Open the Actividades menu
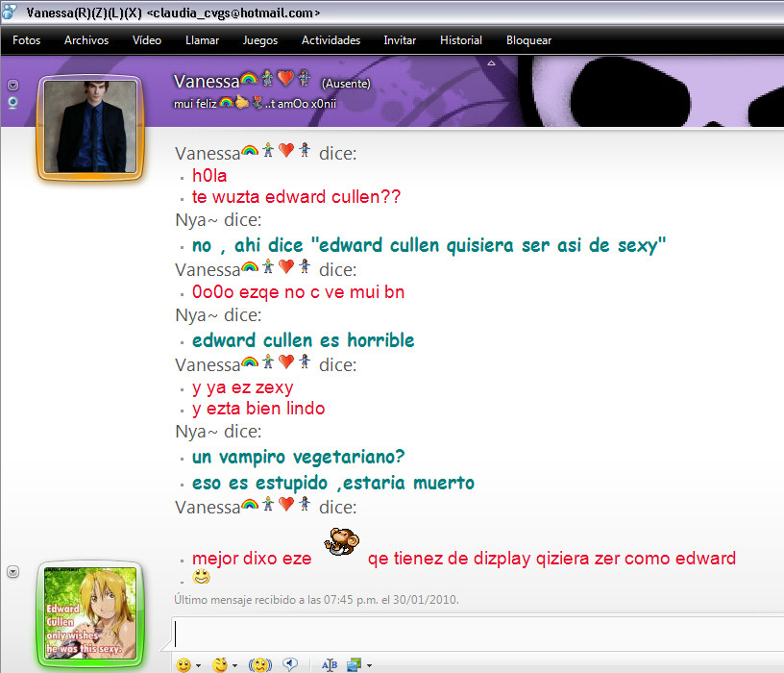This screenshot has width=784, height=673. point(331,40)
